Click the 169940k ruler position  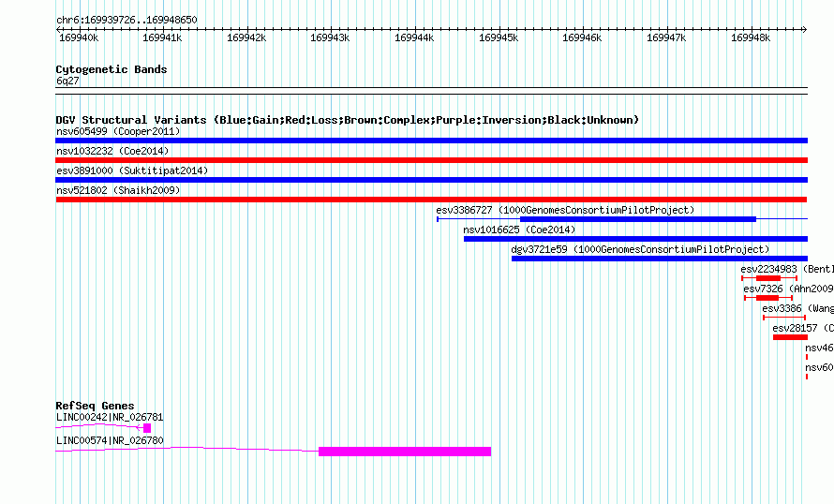pos(79,37)
